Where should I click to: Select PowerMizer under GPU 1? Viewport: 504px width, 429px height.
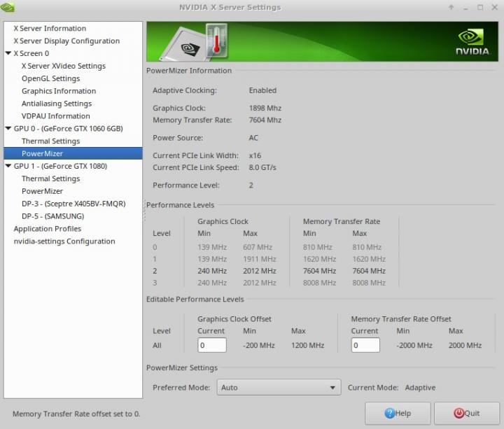(x=42, y=191)
